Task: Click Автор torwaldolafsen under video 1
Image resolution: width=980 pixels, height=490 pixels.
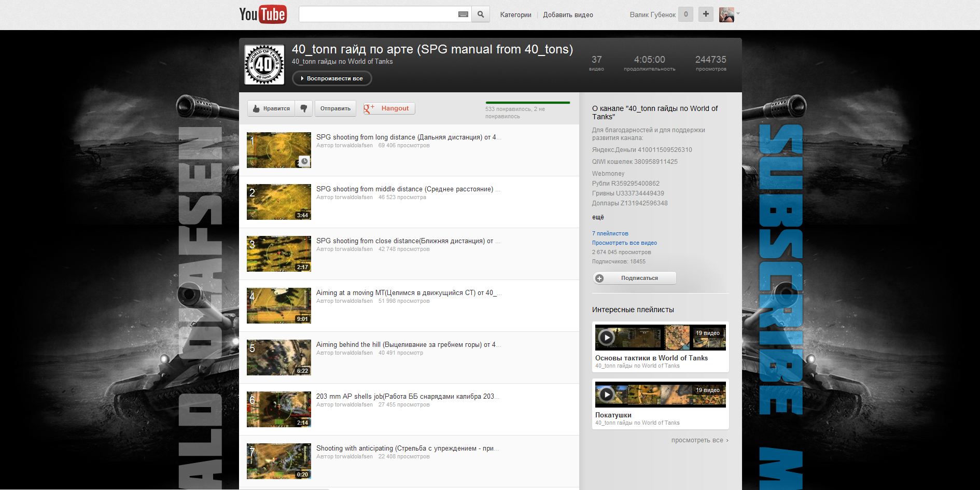Action: 344,146
